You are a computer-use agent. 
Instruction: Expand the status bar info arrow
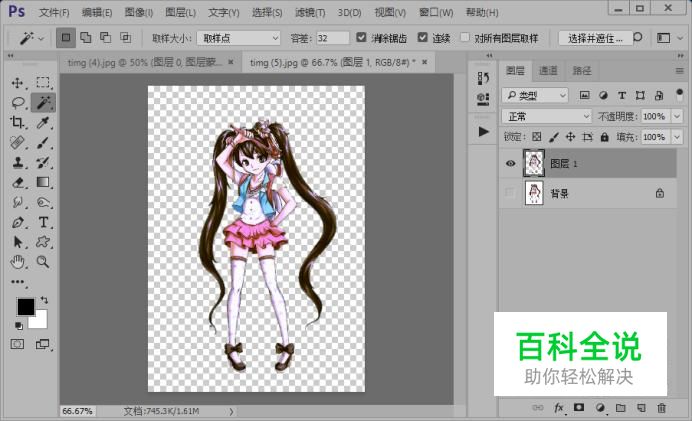tap(231, 411)
